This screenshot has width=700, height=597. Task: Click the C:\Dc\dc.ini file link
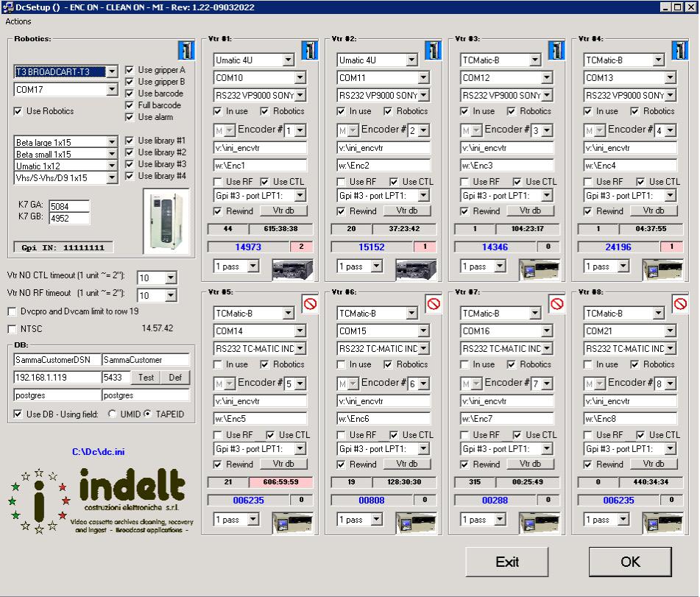(98, 452)
